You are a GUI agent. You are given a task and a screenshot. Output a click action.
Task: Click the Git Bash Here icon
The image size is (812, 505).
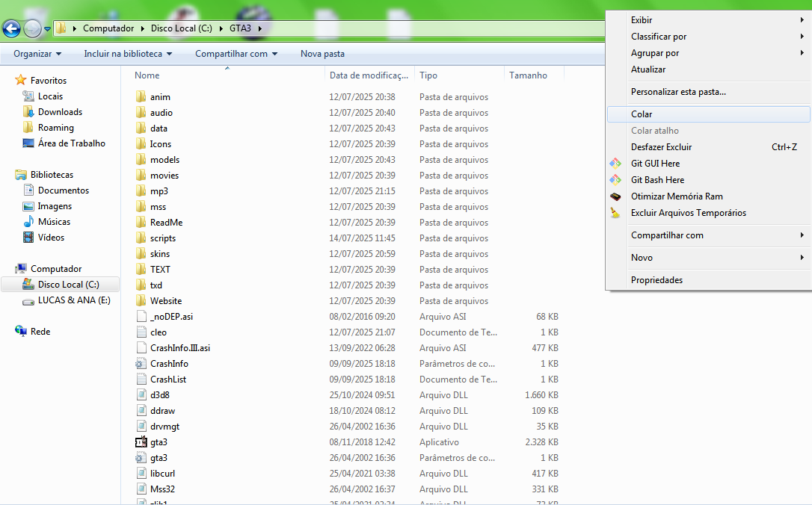click(x=615, y=180)
